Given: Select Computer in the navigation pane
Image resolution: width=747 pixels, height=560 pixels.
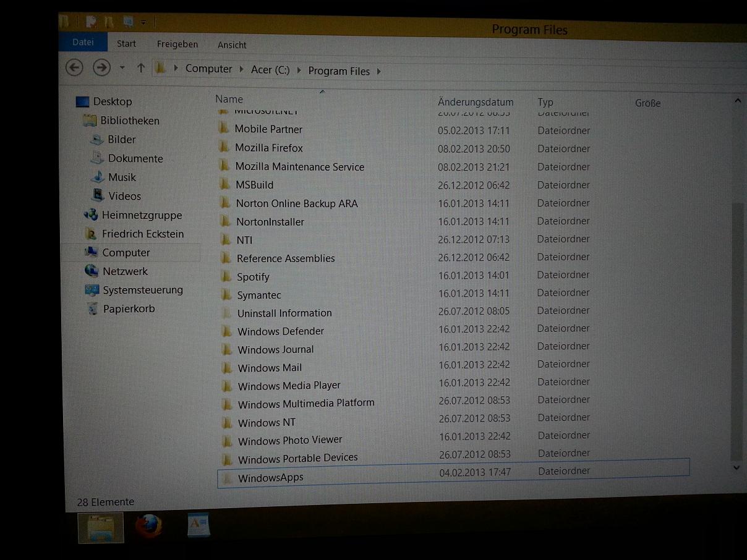Looking at the screenshot, I should coord(126,252).
